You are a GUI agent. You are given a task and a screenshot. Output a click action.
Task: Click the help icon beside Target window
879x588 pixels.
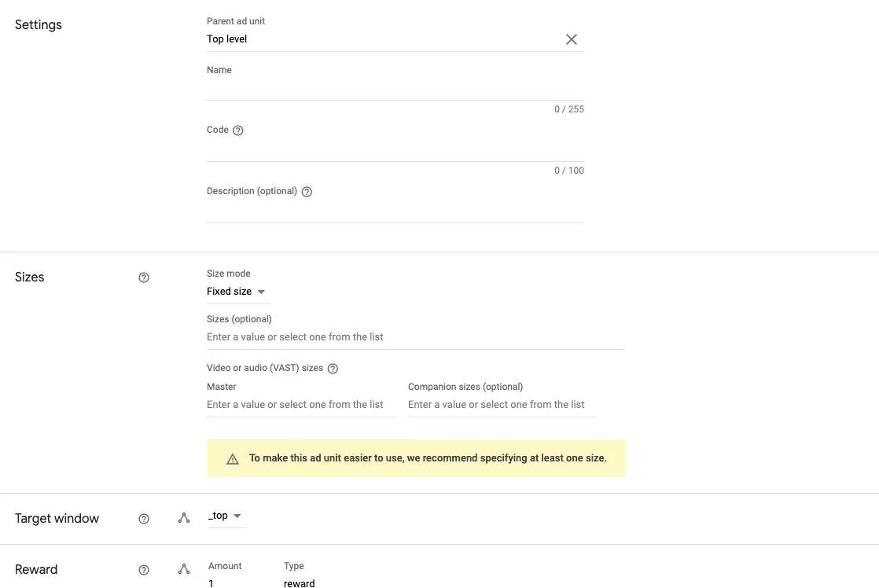(143, 518)
